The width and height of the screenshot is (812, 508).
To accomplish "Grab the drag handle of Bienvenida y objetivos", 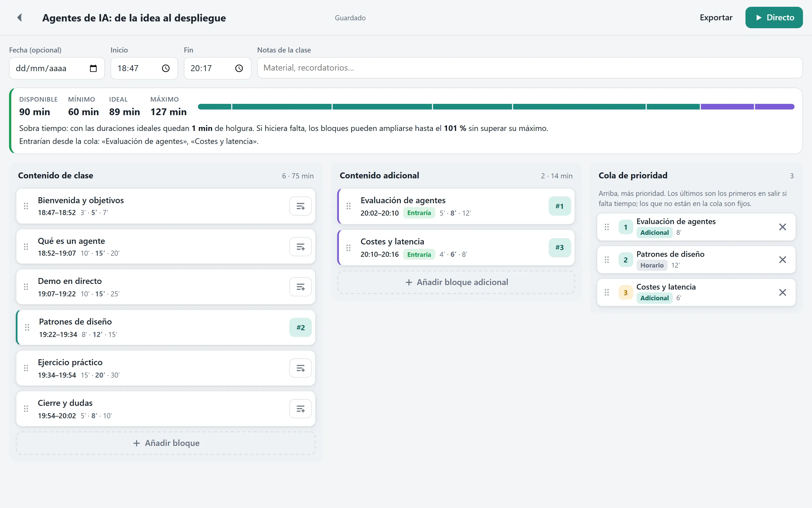I will [26, 206].
